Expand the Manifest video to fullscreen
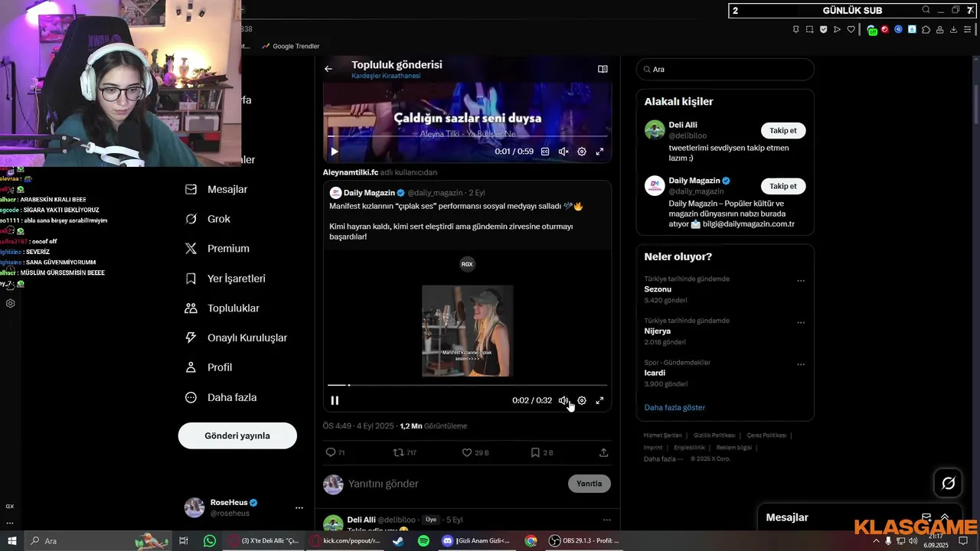 [x=599, y=400]
